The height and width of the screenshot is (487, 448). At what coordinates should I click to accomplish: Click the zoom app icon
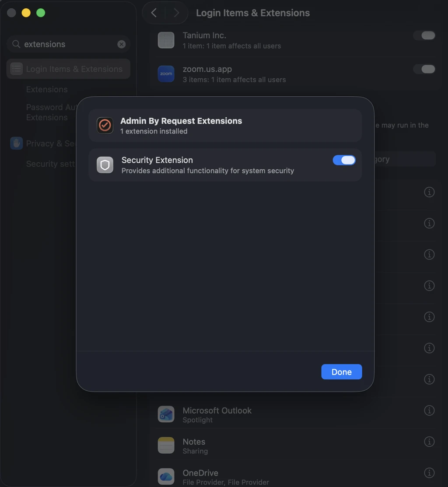pyautogui.click(x=166, y=74)
